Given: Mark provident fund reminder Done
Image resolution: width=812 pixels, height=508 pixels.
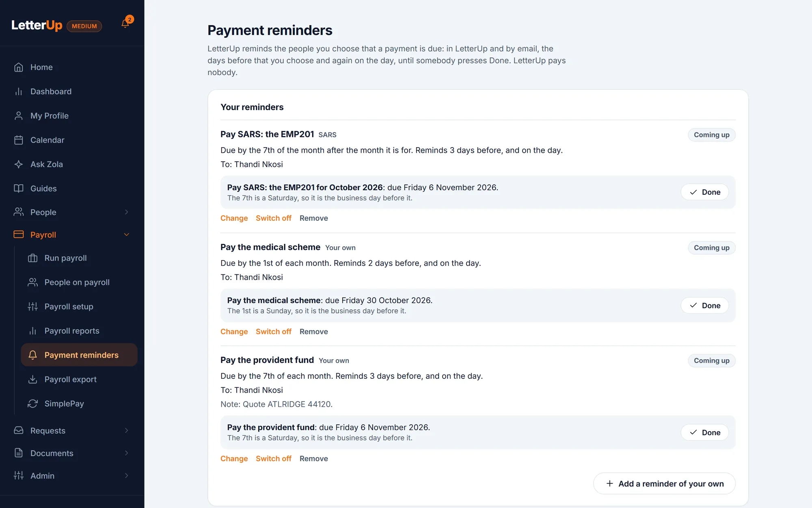Looking at the screenshot, I should point(704,432).
